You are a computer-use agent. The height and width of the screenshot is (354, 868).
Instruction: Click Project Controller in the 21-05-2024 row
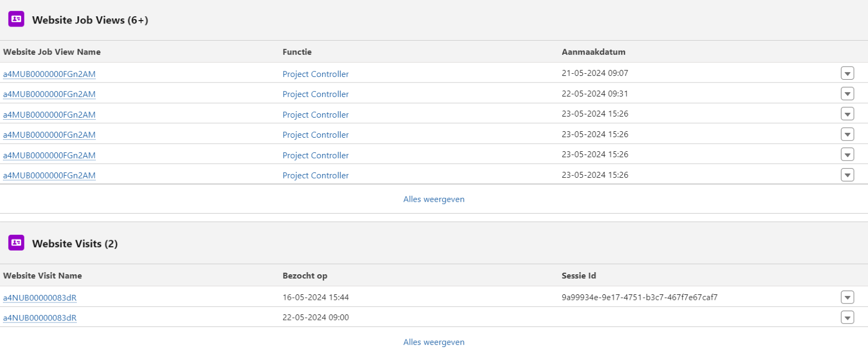click(x=315, y=74)
